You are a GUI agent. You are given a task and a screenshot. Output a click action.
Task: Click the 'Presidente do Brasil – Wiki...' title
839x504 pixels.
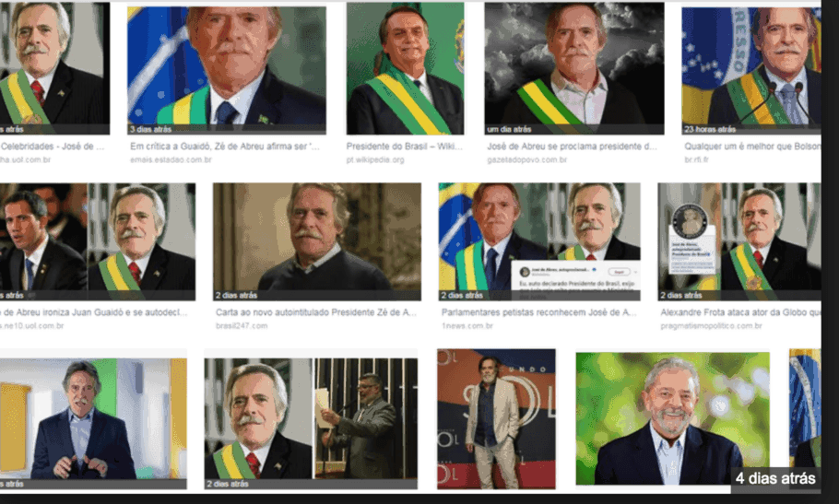tap(405, 147)
